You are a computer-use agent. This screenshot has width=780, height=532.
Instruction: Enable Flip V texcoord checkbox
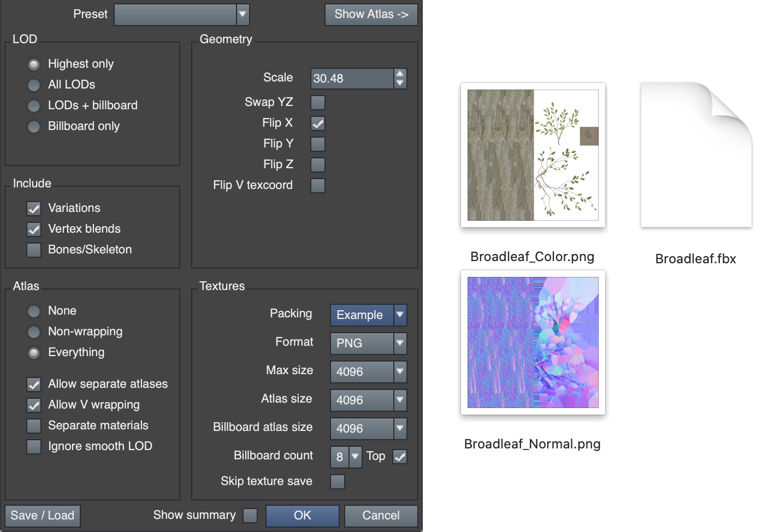tap(318, 186)
